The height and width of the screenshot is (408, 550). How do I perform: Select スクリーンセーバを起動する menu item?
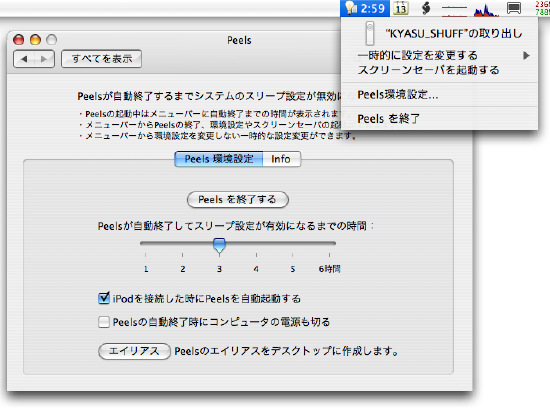[440, 70]
